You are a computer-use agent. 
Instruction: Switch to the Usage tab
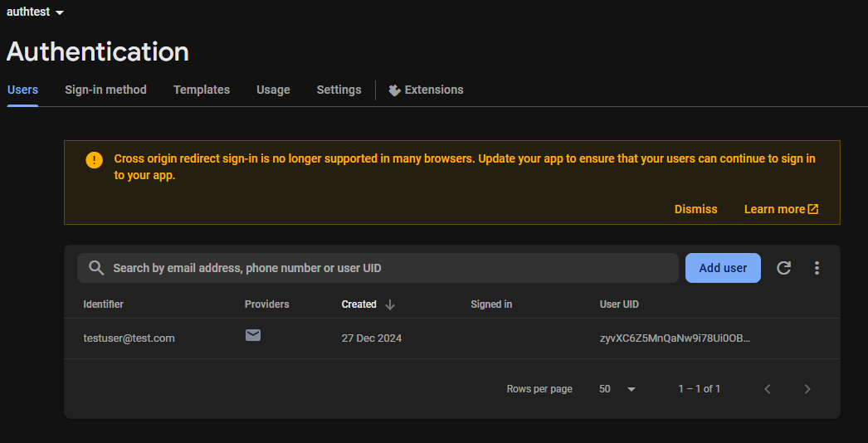coord(273,90)
